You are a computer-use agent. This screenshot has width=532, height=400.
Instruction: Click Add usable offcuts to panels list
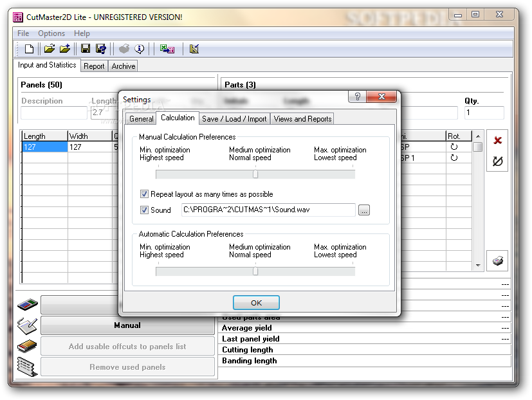[x=127, y=347]
